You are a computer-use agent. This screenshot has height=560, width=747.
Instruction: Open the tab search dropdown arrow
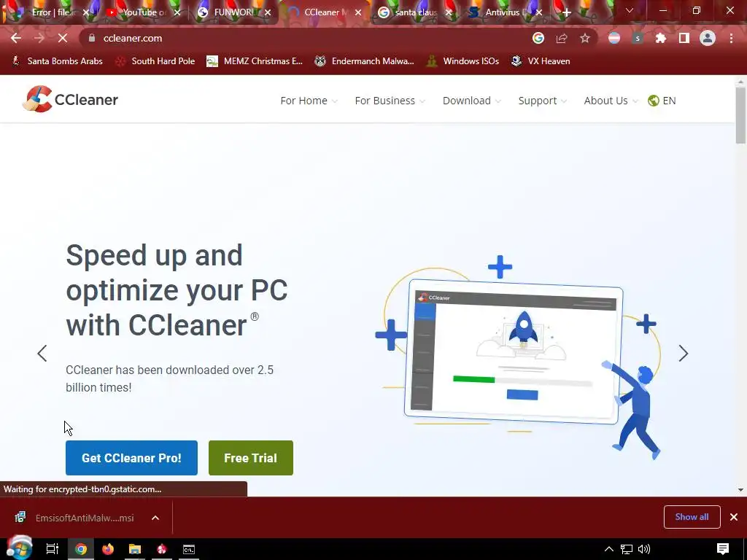(630, 10)
